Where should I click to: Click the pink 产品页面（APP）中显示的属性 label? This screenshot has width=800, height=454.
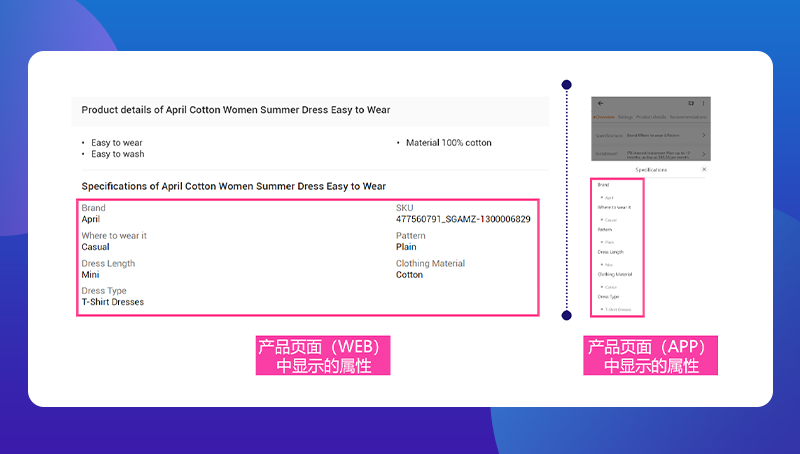651,356
